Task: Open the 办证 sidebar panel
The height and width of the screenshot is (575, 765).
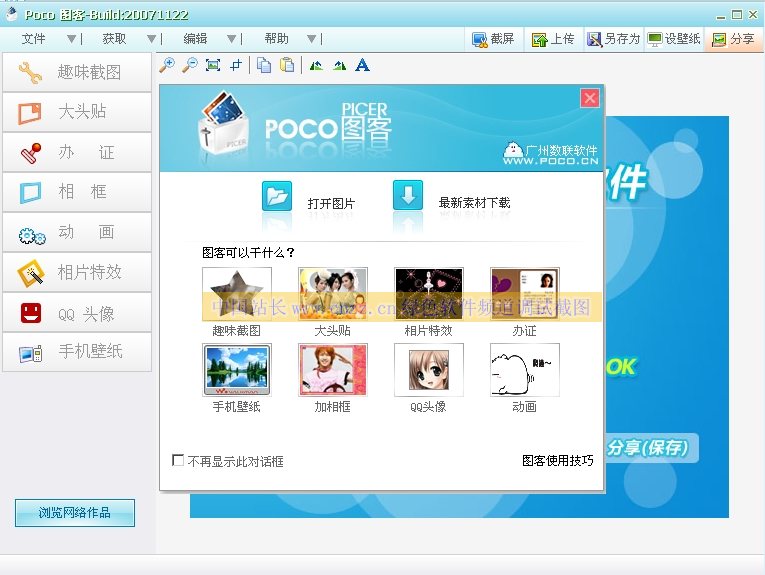Action: 77,153
